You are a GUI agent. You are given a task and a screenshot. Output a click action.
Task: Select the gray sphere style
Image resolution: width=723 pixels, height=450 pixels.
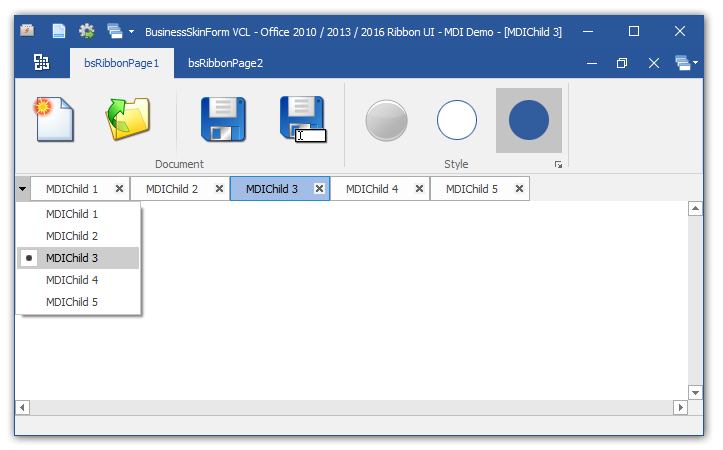click(386, 120)
